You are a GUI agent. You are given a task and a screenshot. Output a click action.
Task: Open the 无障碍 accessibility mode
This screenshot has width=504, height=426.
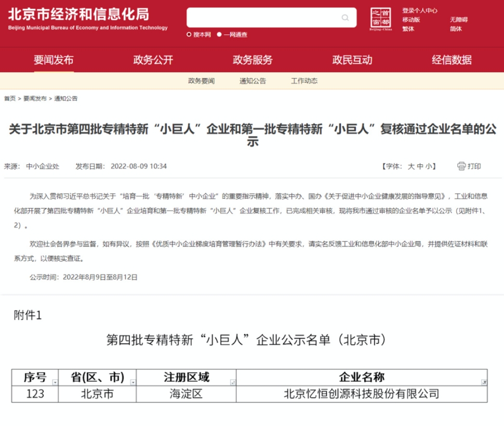(x=459, y=20)
